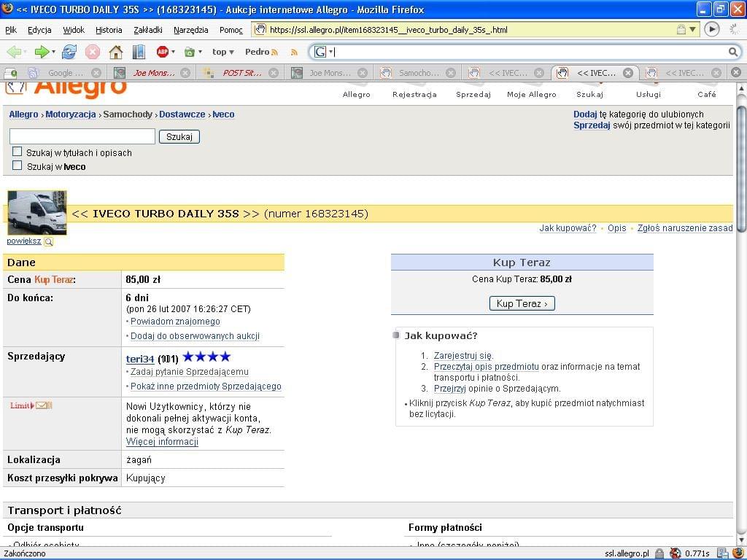The height and width of the screenshot is (560, 747).
Task: Enable the Szukaj w Iveco checkbox
Action: 18,166
